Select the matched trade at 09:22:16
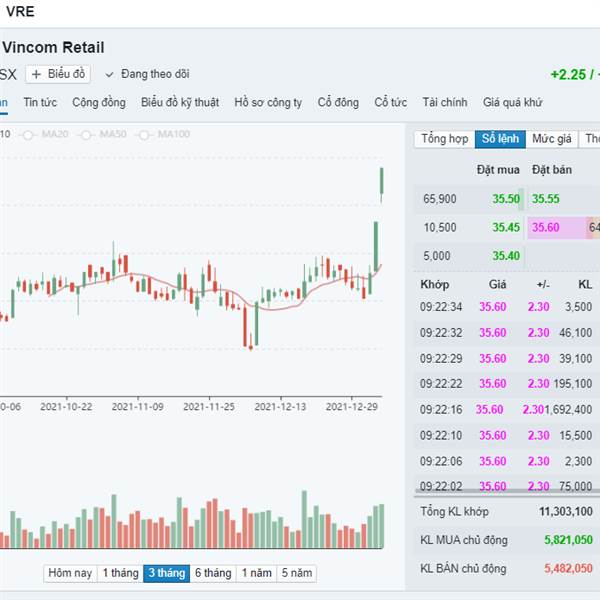The width and height of the screenshot is (600, 600). point(506,409)
